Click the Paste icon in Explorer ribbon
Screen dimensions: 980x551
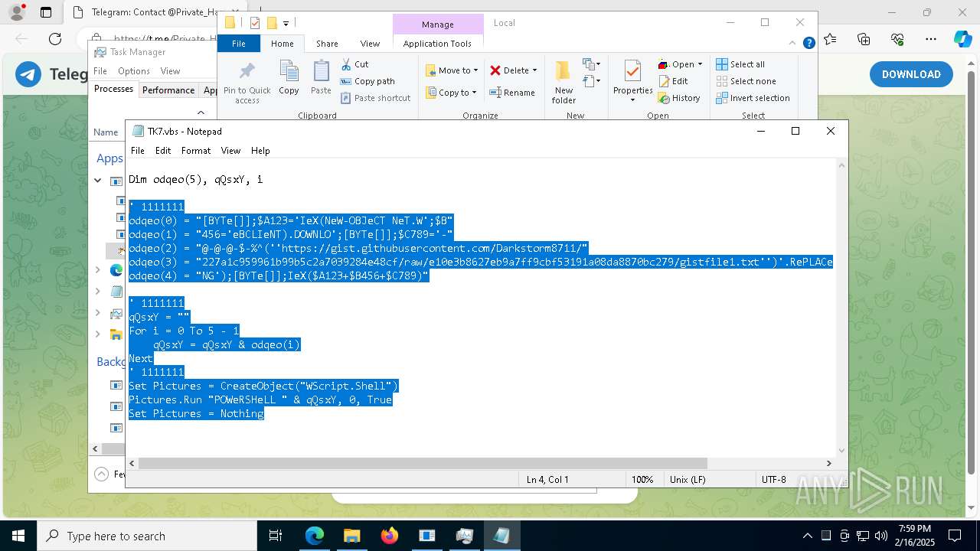pos(321,78)
